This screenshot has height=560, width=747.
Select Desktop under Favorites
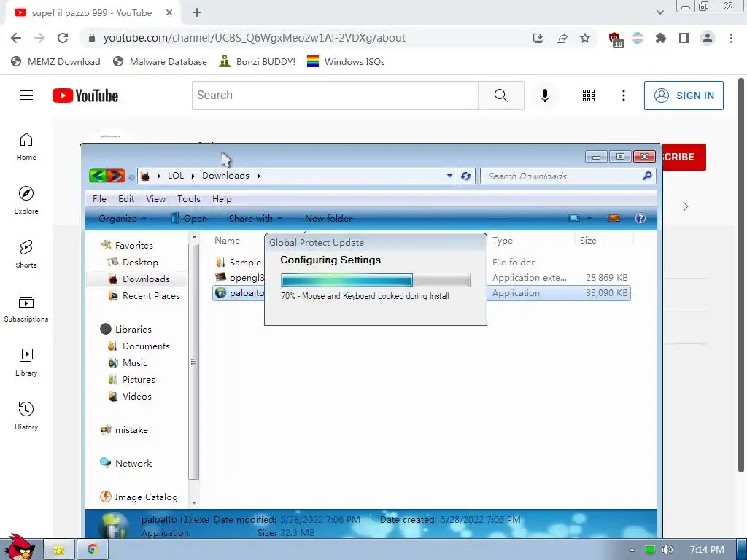133,262
